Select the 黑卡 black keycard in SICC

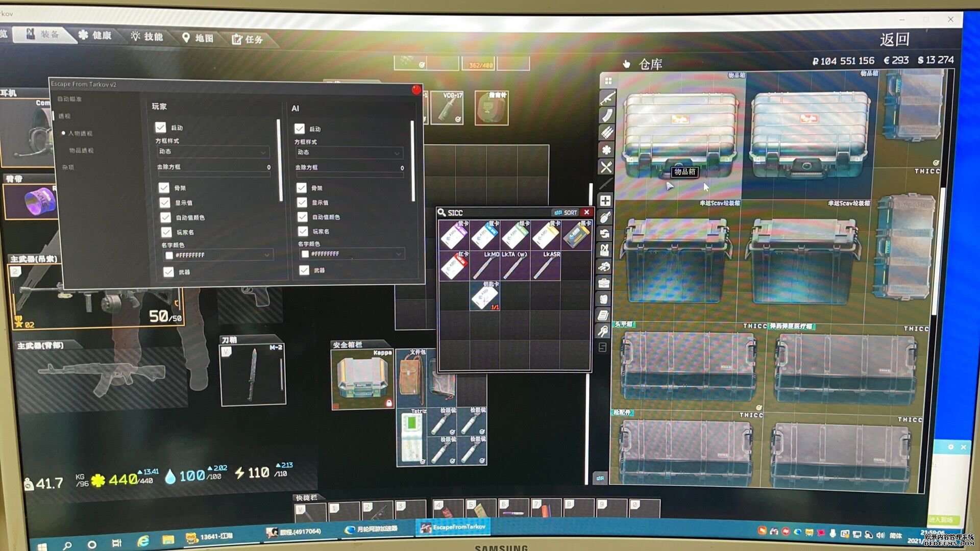pos(577,235)
